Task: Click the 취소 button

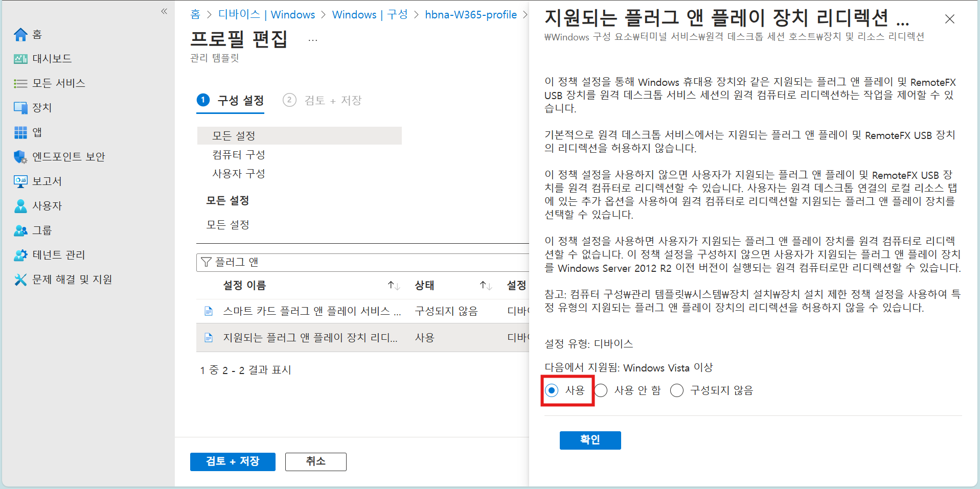Action: (315, 461)
